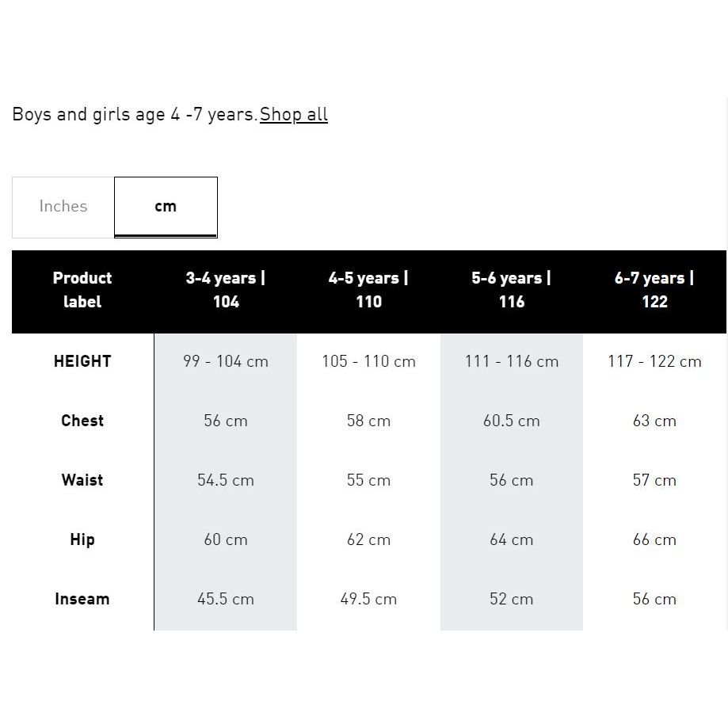
Task: Select the 49.5 cm inseam value
Action: 368,599
